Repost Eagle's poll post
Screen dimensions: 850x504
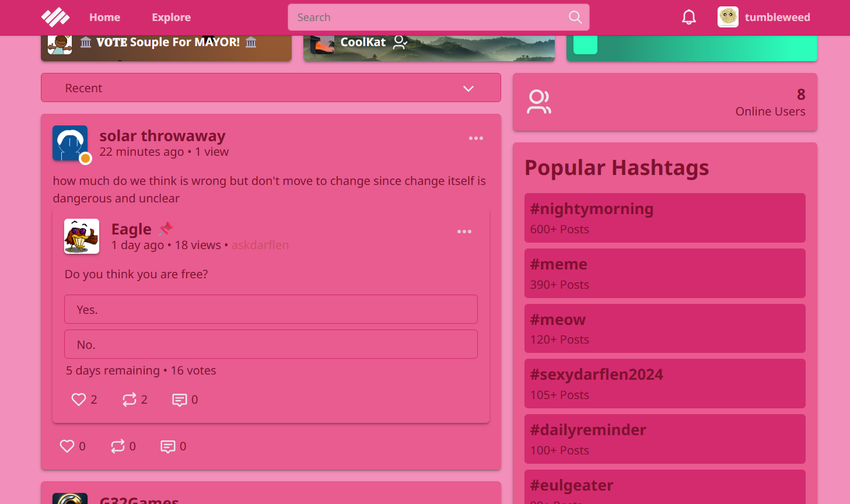[130, 400]
